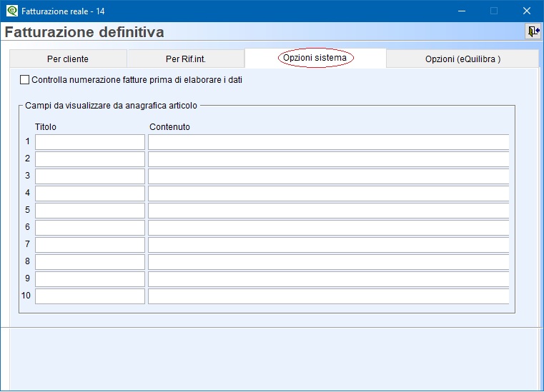544x392 pixels.
Task: Focus the Titolo field in row 2
Action: pos(90,159)
